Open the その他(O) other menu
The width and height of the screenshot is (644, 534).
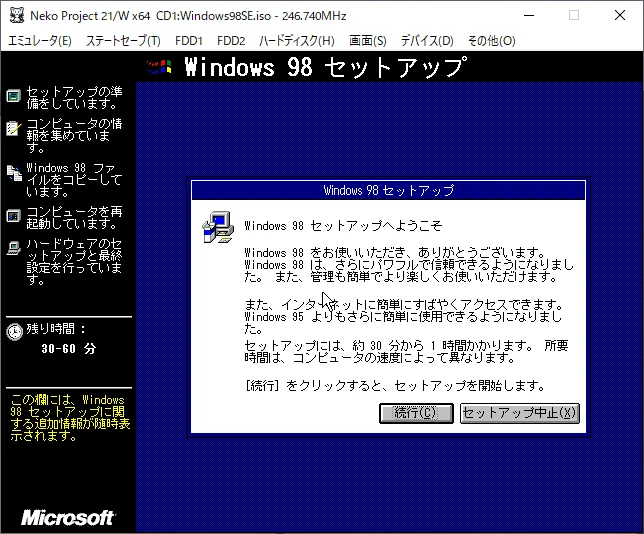[x=492, y=41]
